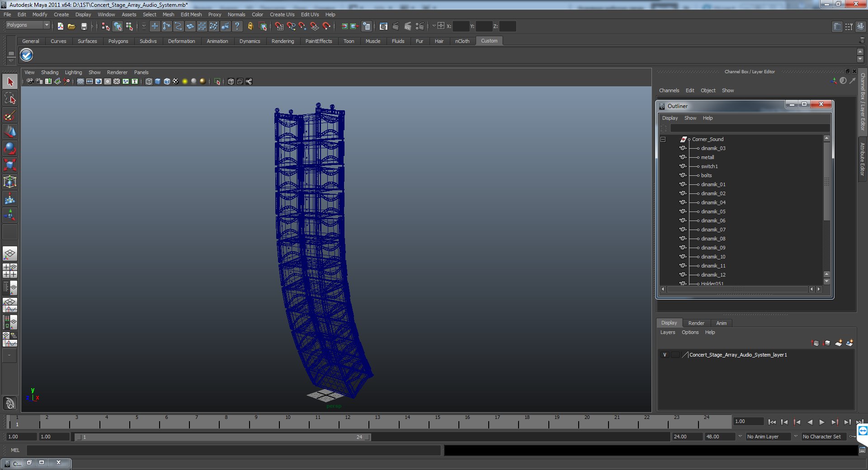The image size is (868, 470).
Task: Activate the Rotate tool sphere icon
Action: coord(10,148)
